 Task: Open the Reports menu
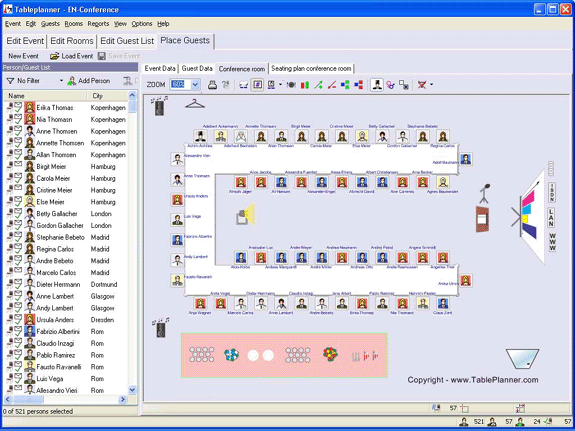[x=98, y=24]
